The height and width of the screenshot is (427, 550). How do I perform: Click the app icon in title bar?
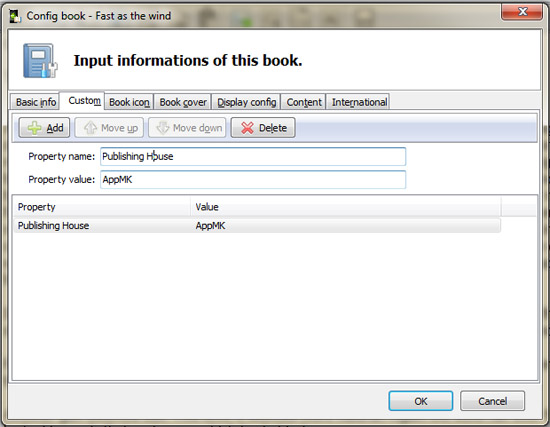click(x=14, y=16)
